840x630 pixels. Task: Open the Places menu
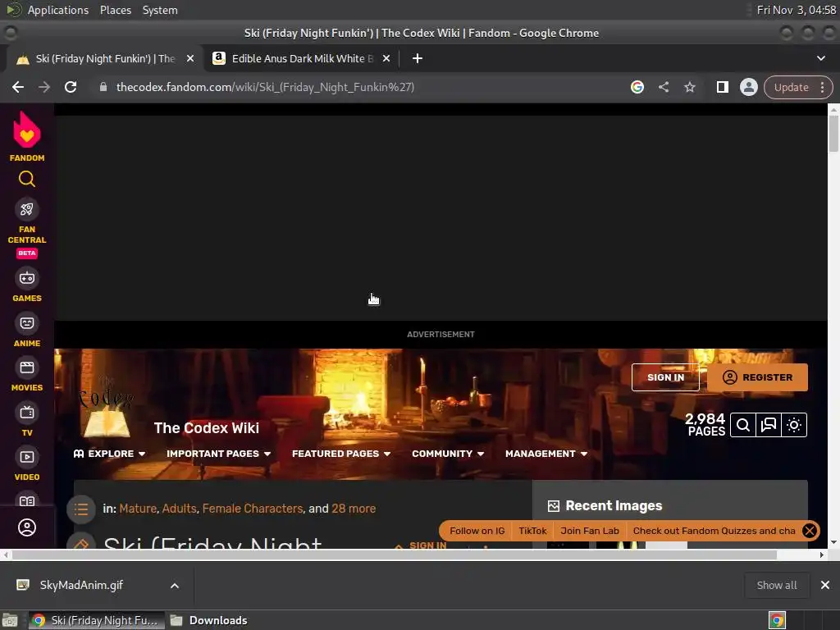116,10
